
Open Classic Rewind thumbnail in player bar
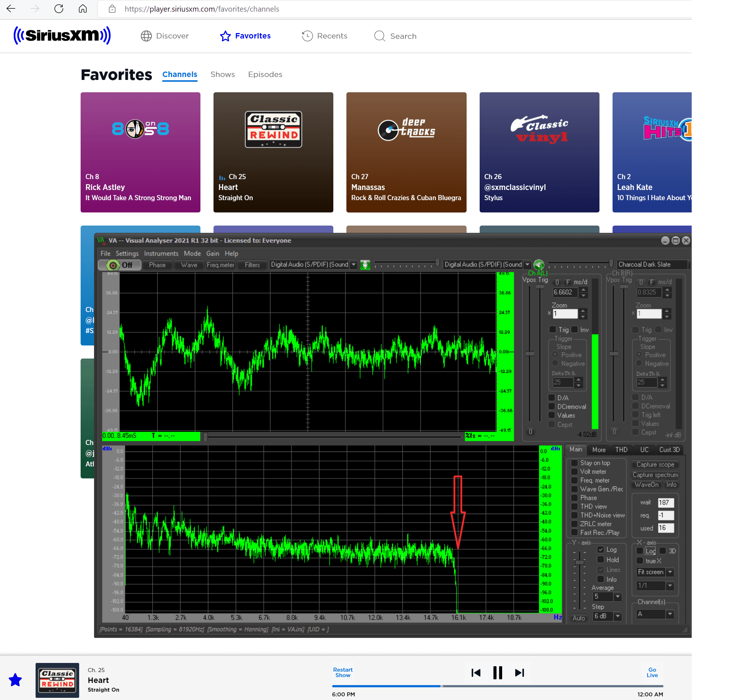(57, 680)
